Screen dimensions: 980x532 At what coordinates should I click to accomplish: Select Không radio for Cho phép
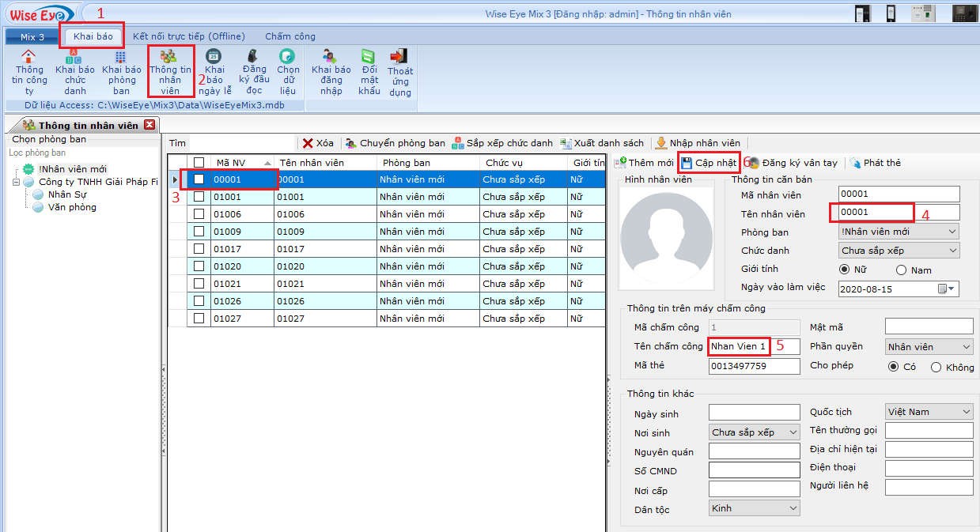(936, 367)
